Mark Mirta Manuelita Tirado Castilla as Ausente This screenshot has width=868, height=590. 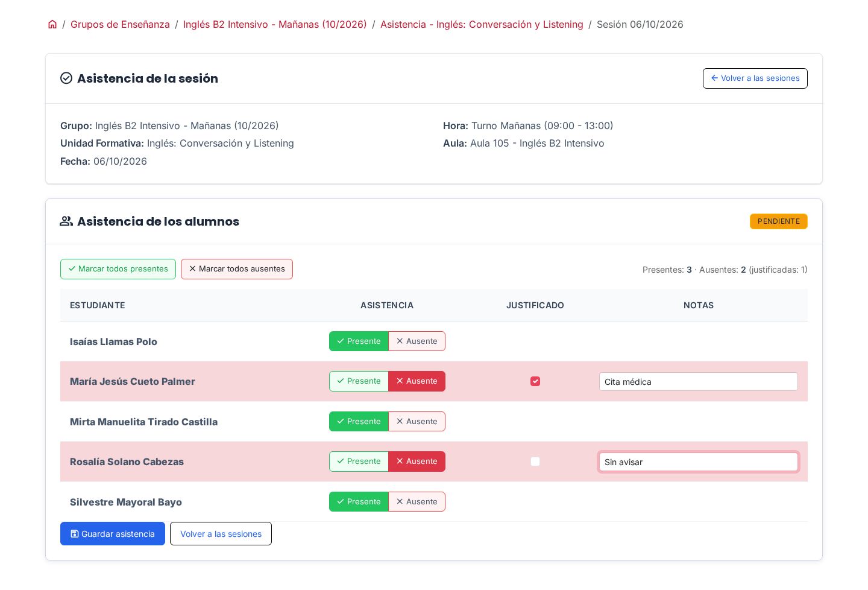tap(417, 422)
